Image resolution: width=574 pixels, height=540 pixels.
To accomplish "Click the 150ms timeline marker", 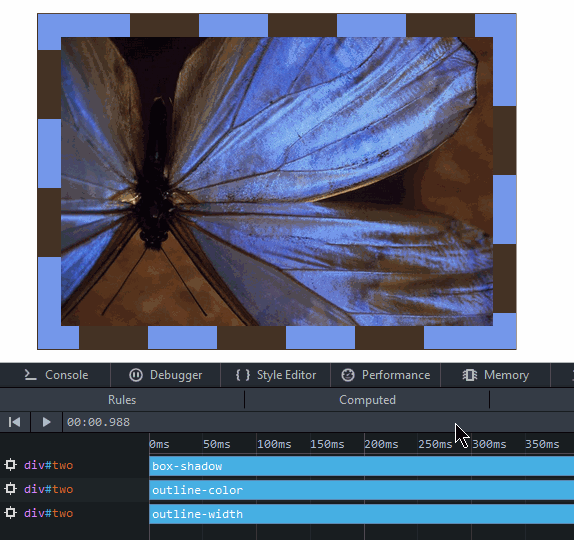I will [x=327, y=444].
